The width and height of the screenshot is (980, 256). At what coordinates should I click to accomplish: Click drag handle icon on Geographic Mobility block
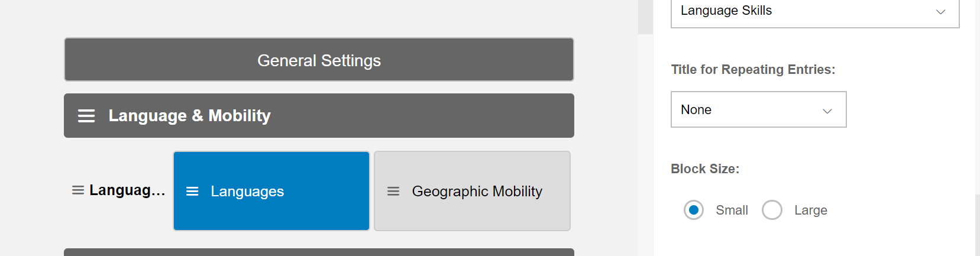point(393,192)
